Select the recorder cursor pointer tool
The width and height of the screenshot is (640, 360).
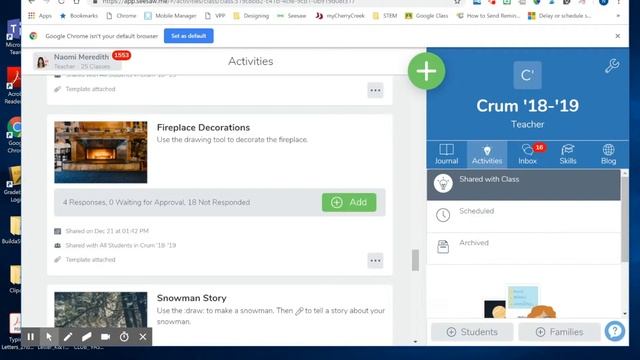coord(49,337)
